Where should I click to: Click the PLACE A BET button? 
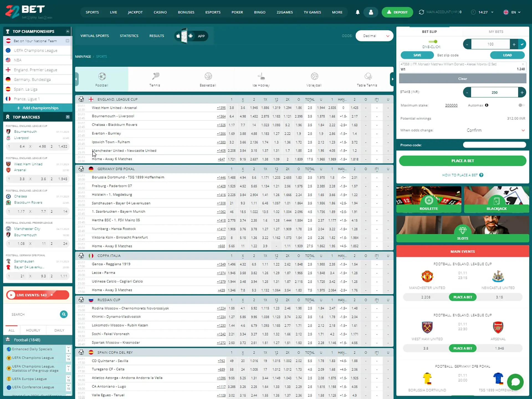tap(462, 160)
